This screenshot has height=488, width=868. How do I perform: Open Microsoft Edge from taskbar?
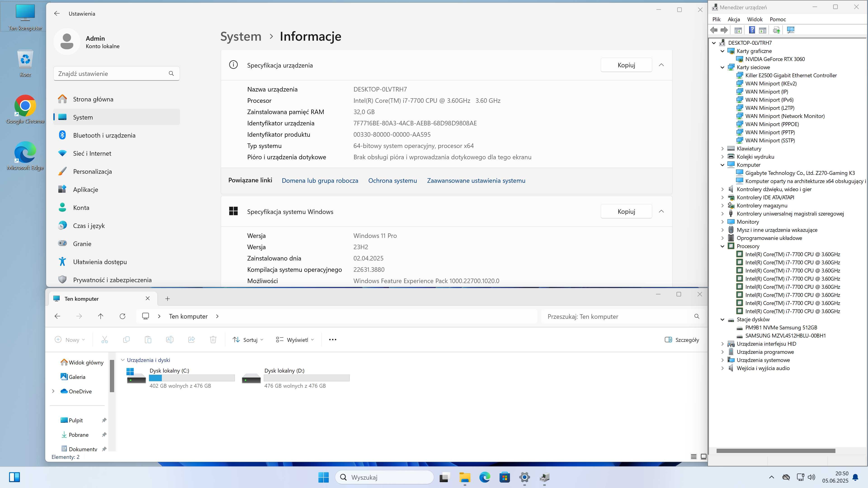(x=485, y=477)
